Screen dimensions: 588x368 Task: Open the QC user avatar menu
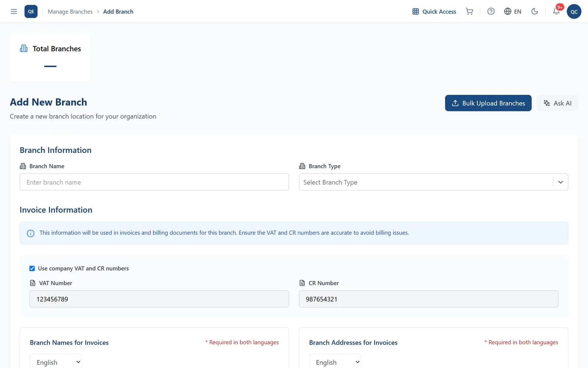coord(574,11)
